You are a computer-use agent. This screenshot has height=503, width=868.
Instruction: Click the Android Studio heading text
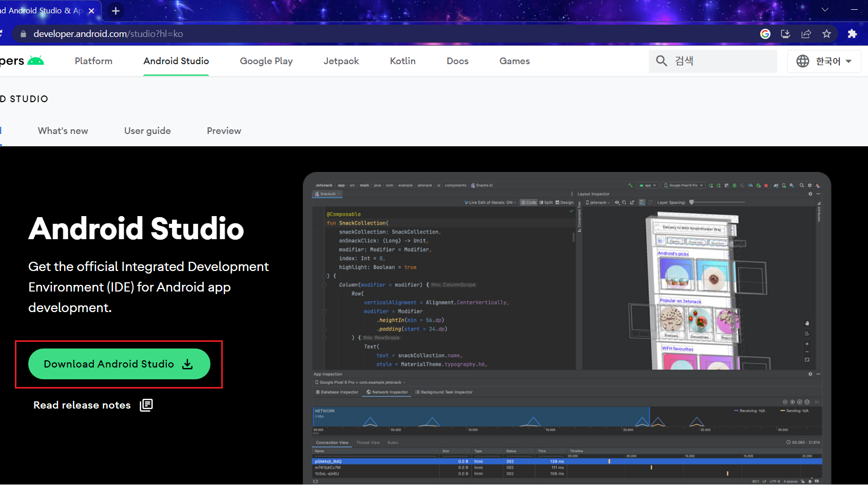point(136,228)
